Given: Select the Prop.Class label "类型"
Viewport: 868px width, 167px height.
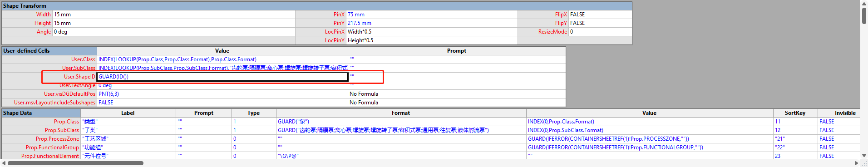Looking at the screenshot, I should tap(128, 122).
